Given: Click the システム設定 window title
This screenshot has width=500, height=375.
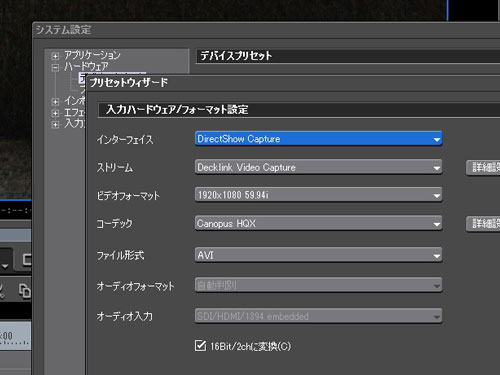Looking at the screenshot, I should tap(63, 30).
